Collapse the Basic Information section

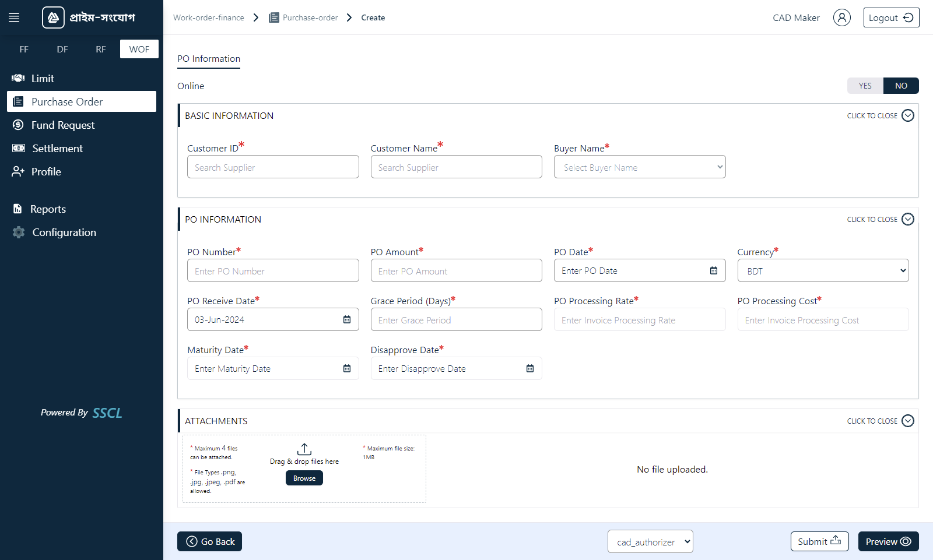coord(881,115)
